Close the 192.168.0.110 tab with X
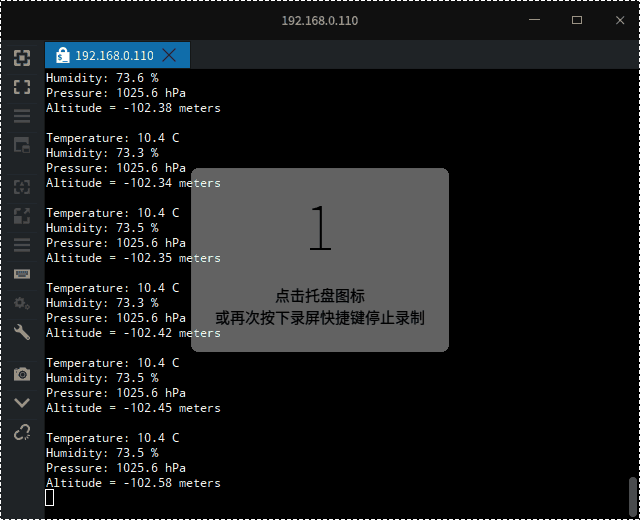 169,55
